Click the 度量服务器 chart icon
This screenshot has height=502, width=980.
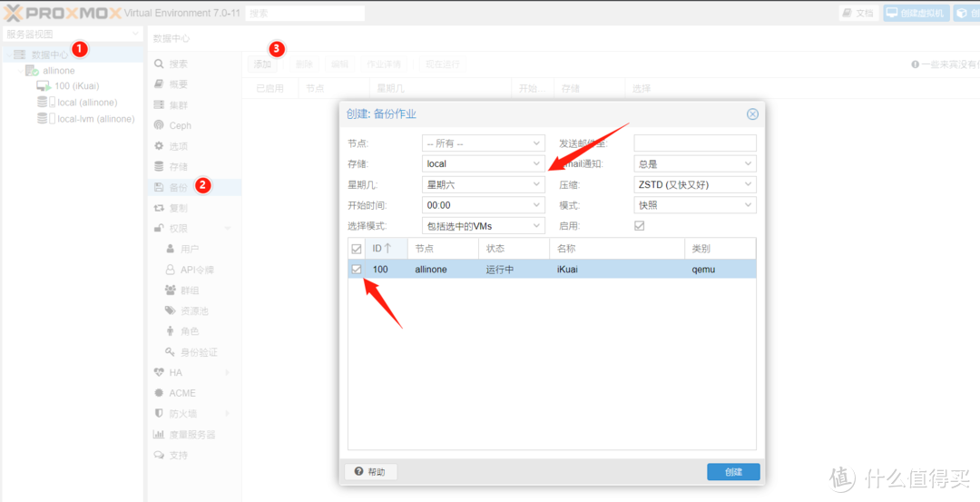[x=159, y=435]
